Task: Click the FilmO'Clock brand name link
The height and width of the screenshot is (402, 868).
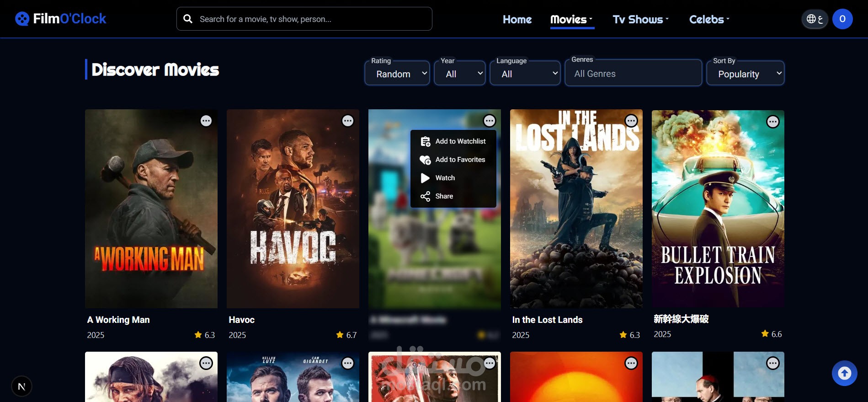Action: (x=69, y=19)
